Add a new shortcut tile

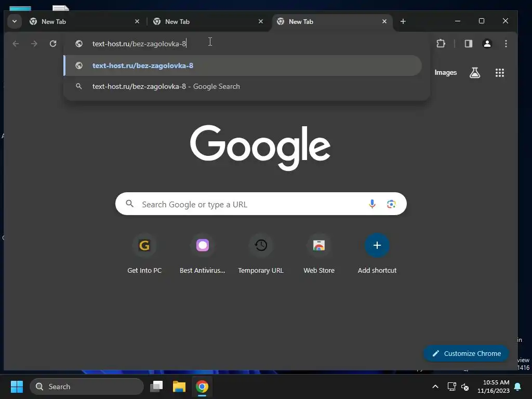pyautogui.click(x=377, y=254)
